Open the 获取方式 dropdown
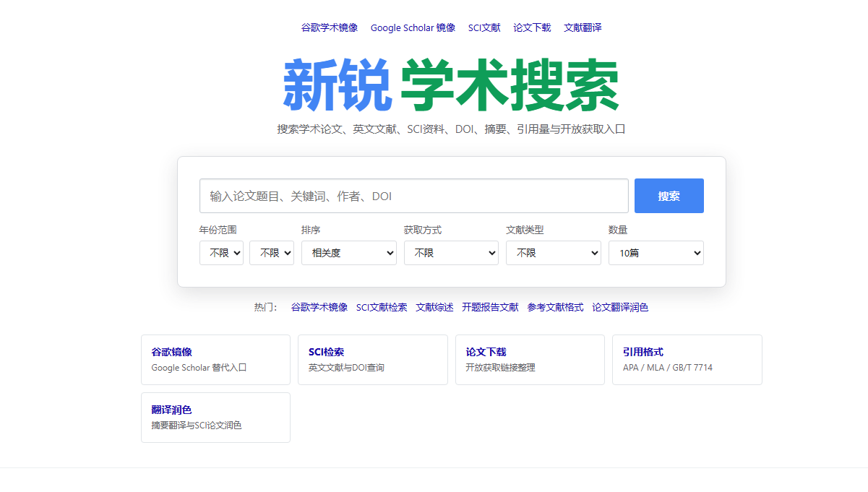The height and width of the screenshot is (492, 868). click(451, 253)
